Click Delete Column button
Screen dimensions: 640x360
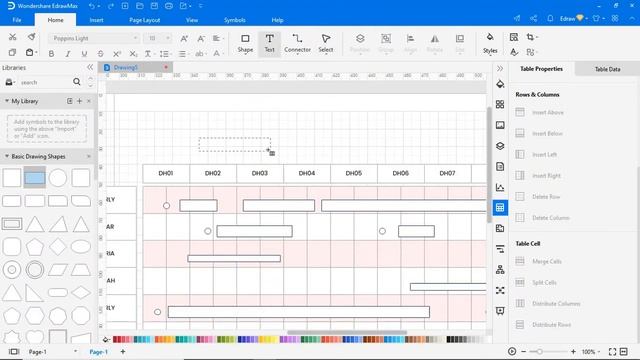(542, 218)
